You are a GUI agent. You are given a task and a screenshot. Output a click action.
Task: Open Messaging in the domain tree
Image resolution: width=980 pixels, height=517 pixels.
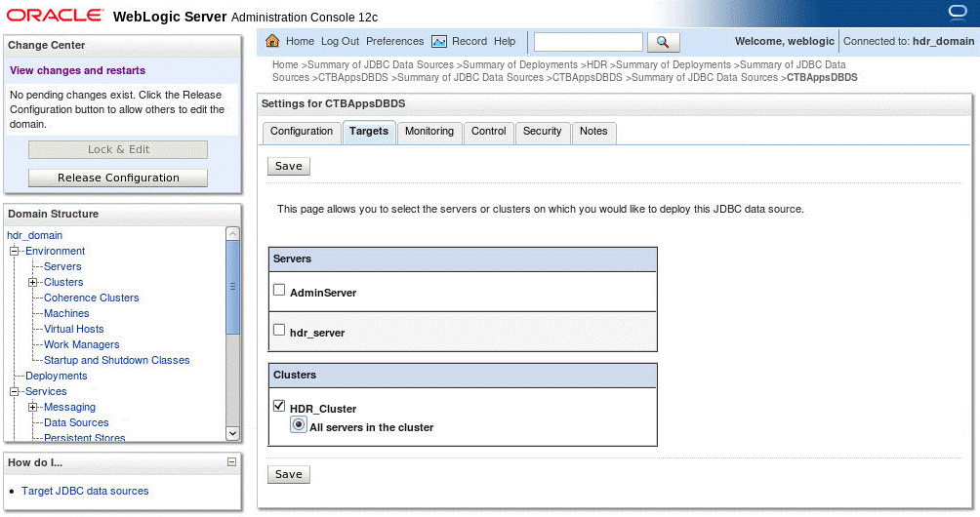coord(69,407)
